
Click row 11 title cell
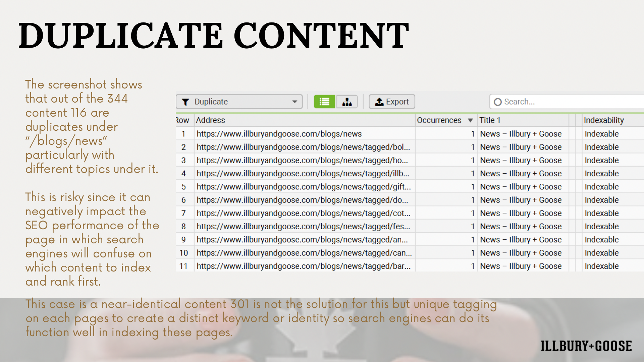coord(521,266)
